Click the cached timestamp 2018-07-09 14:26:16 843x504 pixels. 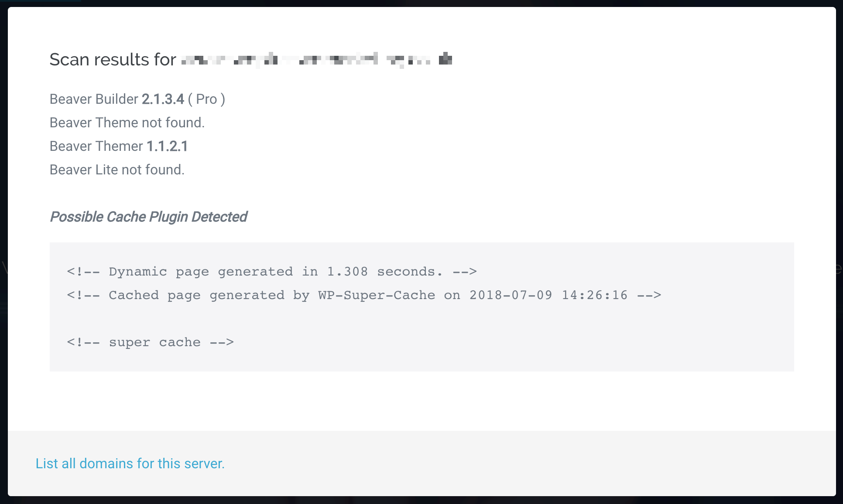click(548, 295)
